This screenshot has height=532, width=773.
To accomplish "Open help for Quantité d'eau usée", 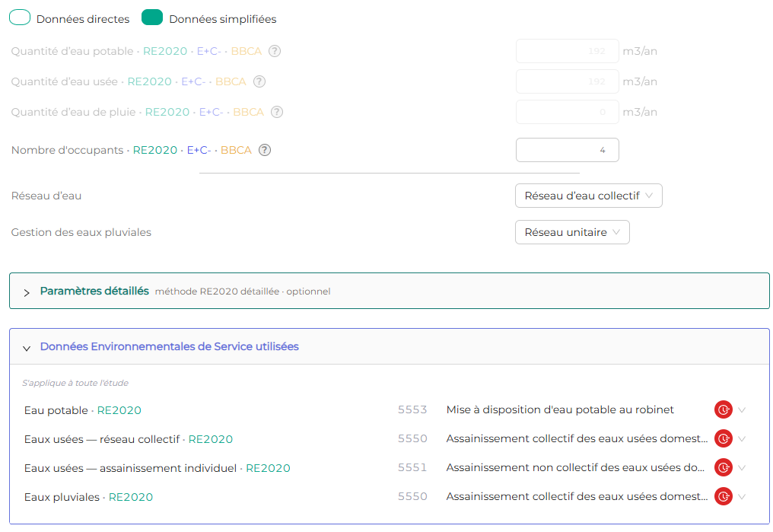I will pos(259,81).
